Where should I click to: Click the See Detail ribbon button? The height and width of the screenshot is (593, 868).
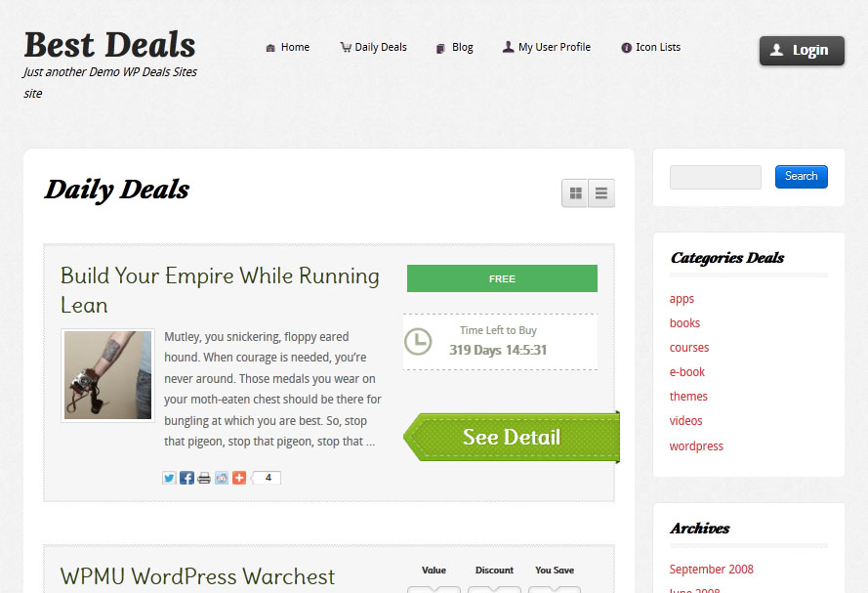(x=512, y=437)
